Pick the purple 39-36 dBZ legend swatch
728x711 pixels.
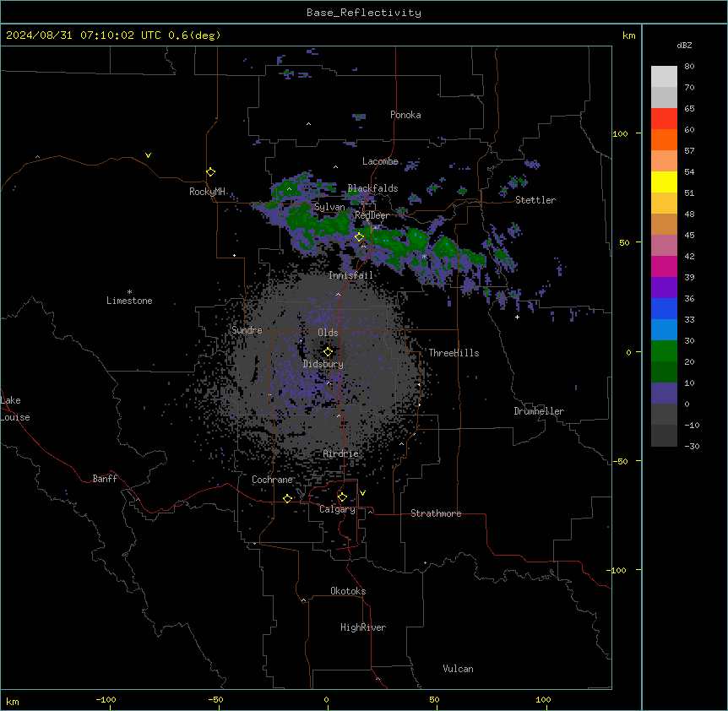[x=664, y=288]
